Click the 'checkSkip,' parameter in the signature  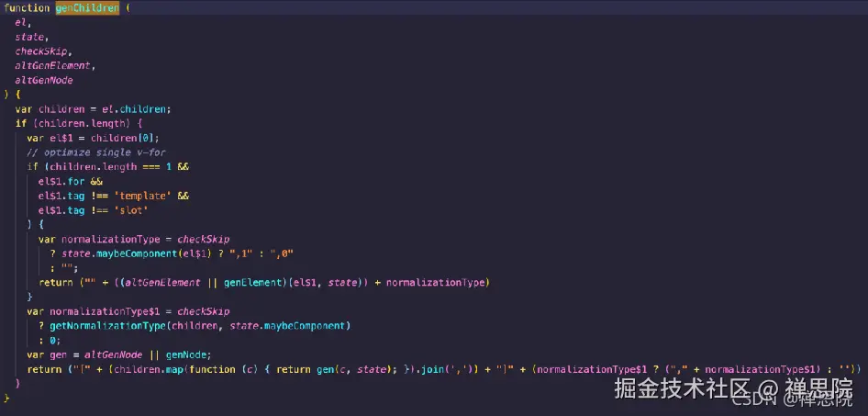(44, 51)
